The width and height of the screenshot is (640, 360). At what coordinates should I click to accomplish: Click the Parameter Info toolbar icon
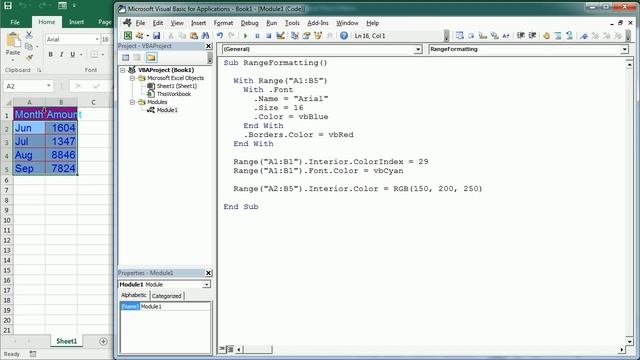coord(494,36)
